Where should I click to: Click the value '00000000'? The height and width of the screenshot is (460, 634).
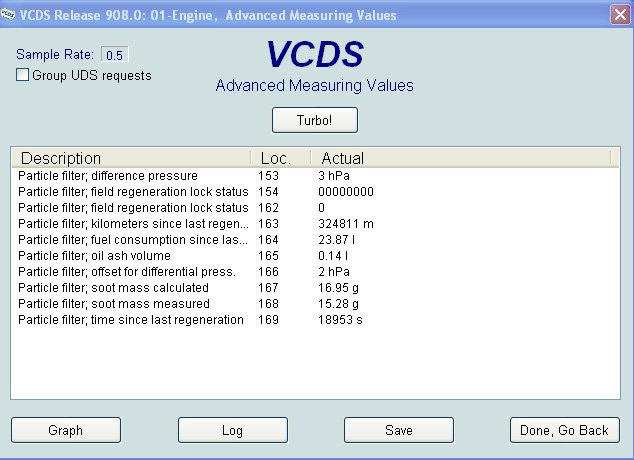pyautogui.click(x=346, y=192)
